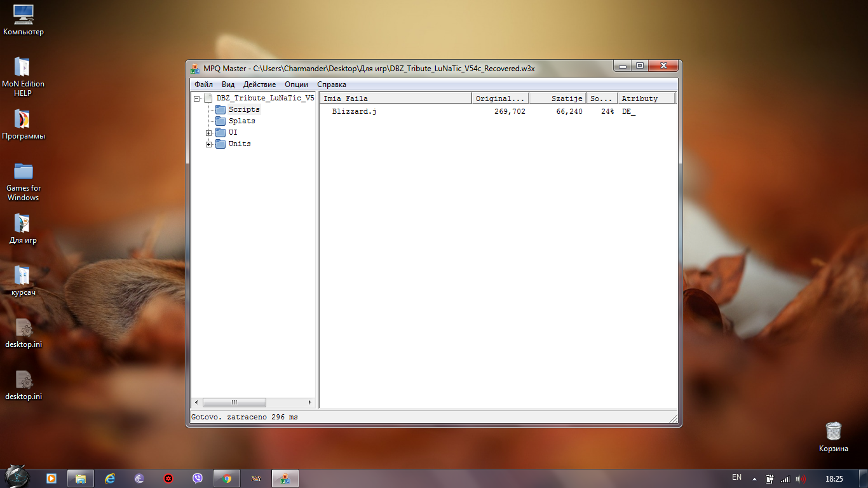Click the Splats folder icon
Viewport: 868px width, 488px height.
[x=220, y=121]
